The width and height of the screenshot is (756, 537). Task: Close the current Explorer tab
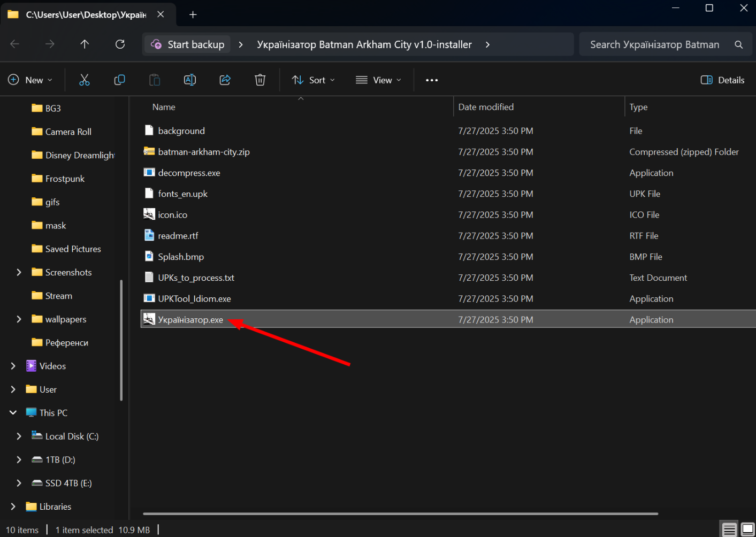click(x=161, y=14)
